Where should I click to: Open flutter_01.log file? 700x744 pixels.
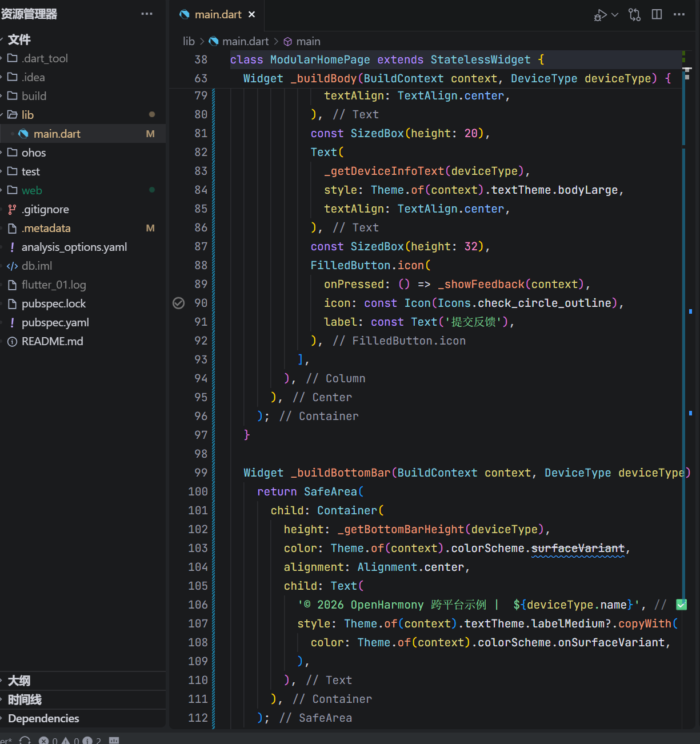point(83,285)
